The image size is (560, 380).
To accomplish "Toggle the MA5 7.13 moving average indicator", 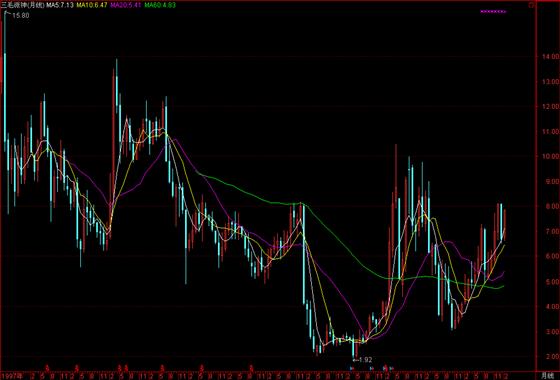I will 60,5.
